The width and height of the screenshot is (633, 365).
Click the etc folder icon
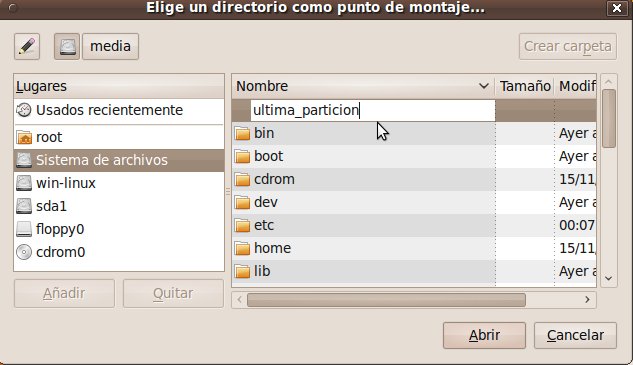pos(242,225)
